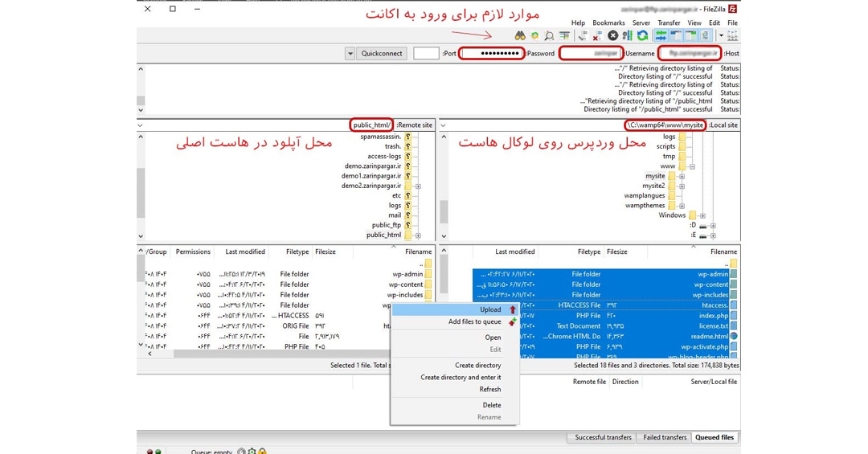Image resolution: width=868 pixels, height=454 pixels.
Task: Open the Site Manager icon
Action: pos(732,35)
